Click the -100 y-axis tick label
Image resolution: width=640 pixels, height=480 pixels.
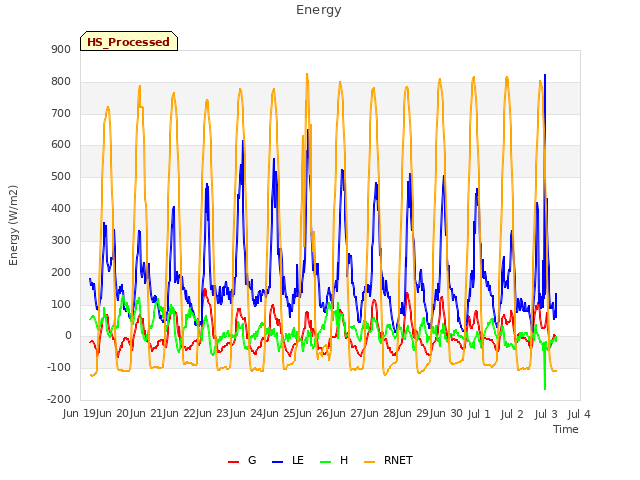pyautogui.click(x=59, y=367)
